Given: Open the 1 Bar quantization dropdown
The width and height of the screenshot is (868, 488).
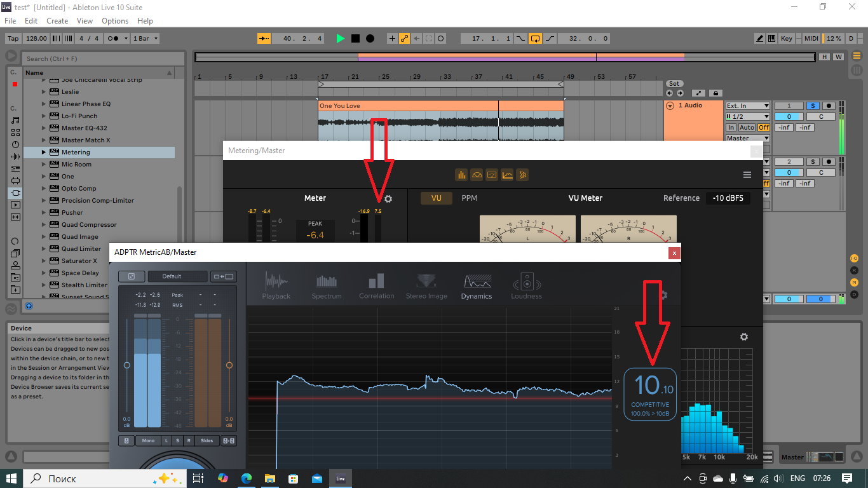Looking at the screenshot, I should tap(145, 39).
